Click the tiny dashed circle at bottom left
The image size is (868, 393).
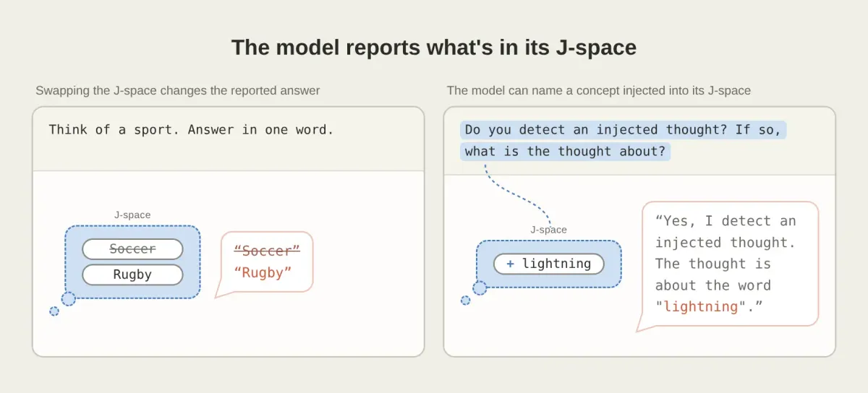[x=54, y=311]
